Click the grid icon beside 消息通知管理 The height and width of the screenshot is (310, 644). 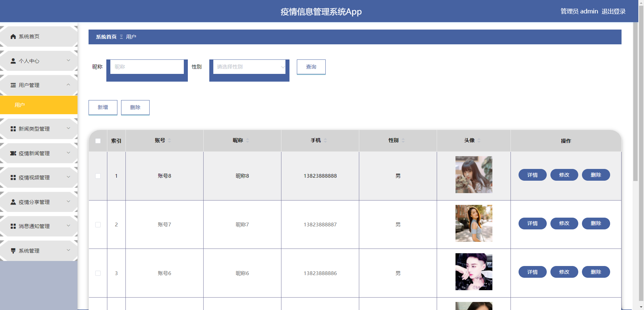coord(13,226)
